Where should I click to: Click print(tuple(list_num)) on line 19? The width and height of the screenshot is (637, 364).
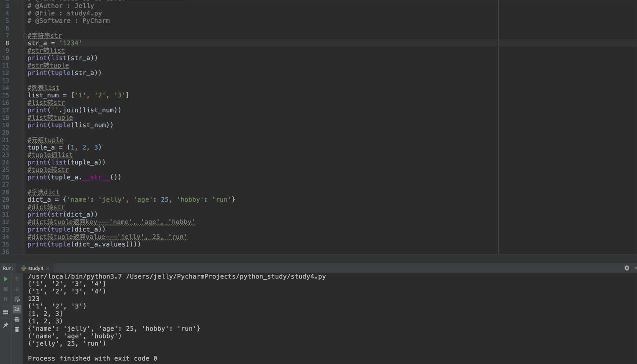click(x=70, y=125)
